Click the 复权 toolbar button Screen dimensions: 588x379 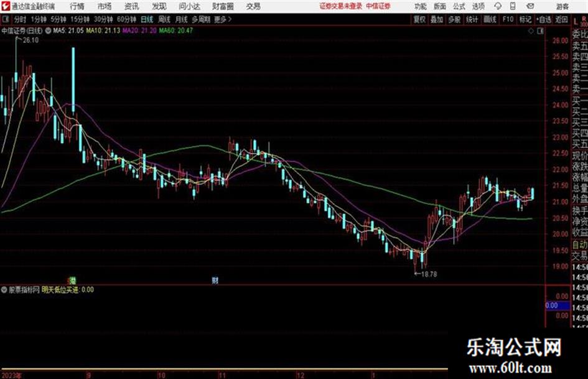pyautogui.click(x=419, y=19)
